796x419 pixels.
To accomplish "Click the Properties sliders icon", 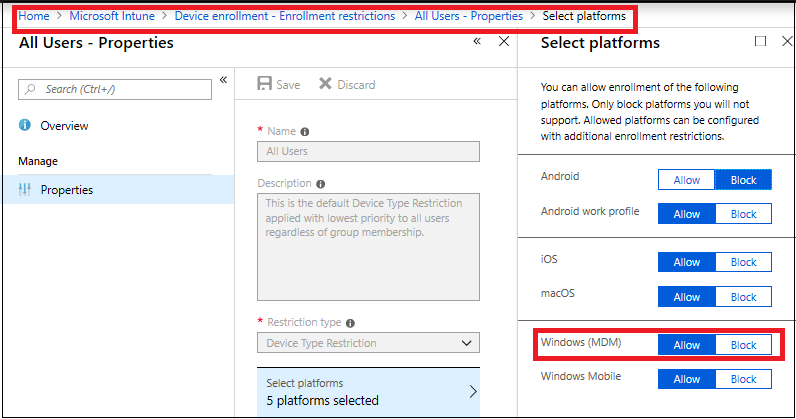I will pos(25,190).
